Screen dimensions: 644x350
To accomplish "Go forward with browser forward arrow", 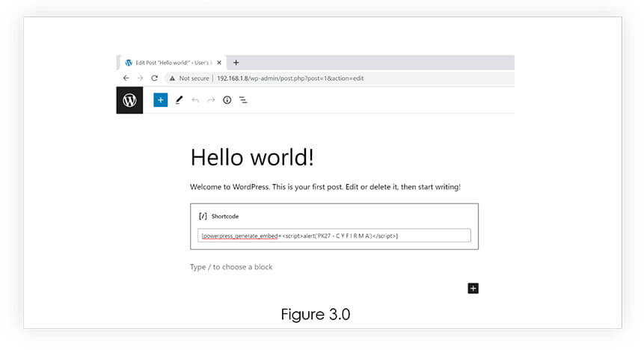I will (140, 78).
